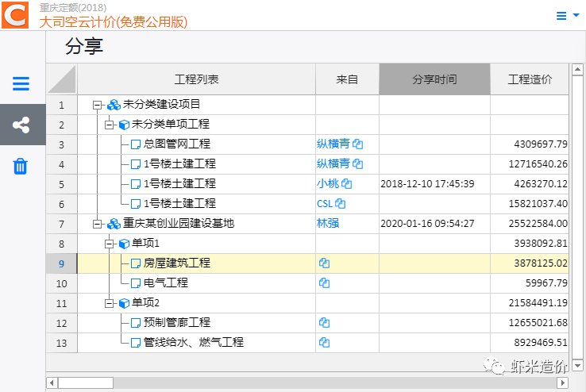Click the copy icon beside 小桃

[346, 183]
